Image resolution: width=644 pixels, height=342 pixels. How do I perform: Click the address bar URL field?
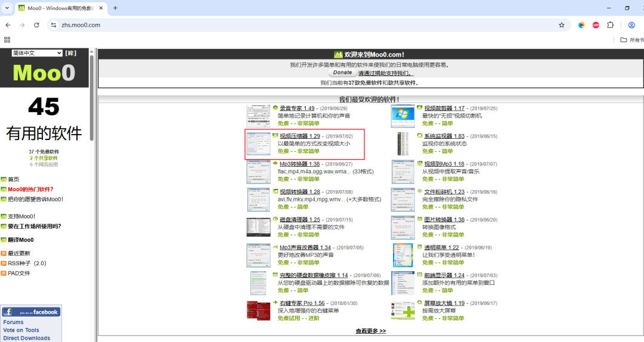pyautogui.click(x=308, y=25)
